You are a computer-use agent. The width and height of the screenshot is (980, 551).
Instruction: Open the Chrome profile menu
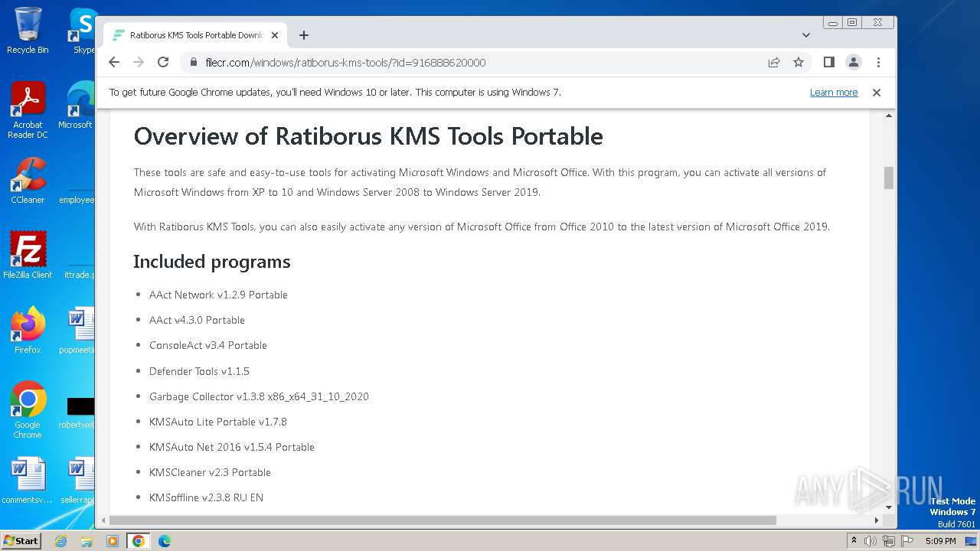click(854, 63)
